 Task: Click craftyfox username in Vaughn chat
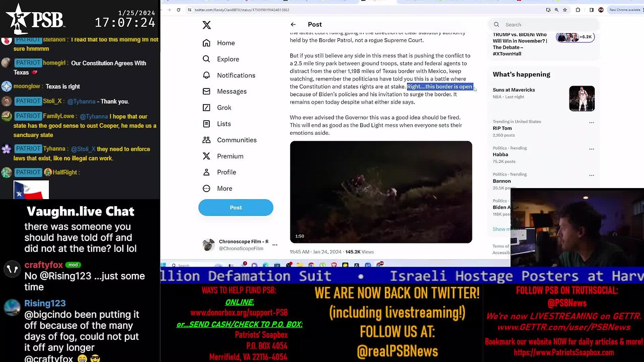pos(44,265)
